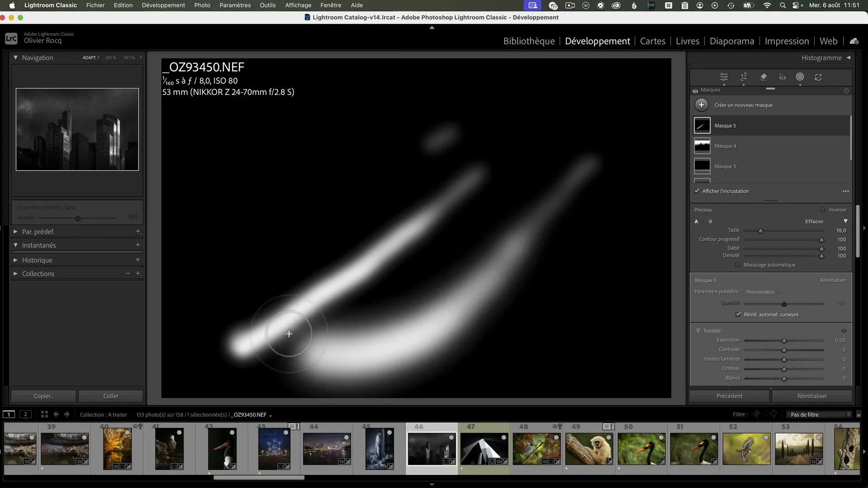Collapse brush settings disclosure triangle

[x=845, y=221]
